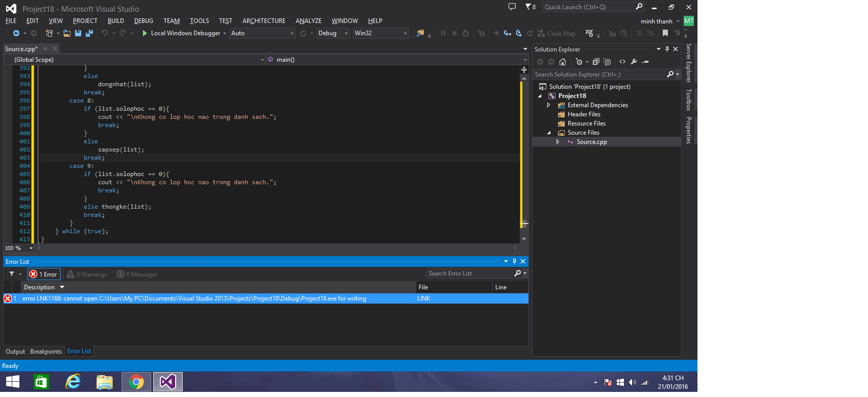Screen dimensions: 868x397
Task: Toggle the 0 Warnings filter
Action: point(87,275)
